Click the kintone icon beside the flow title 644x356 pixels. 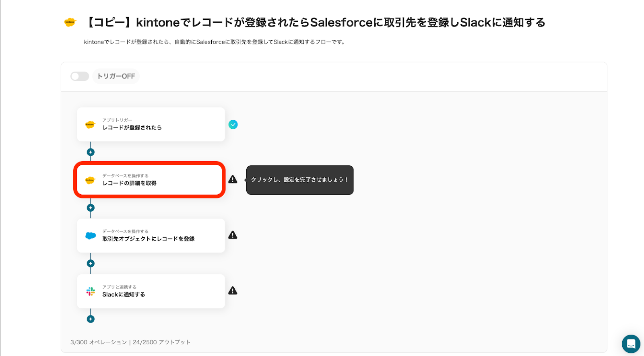(x=70, y=22)
